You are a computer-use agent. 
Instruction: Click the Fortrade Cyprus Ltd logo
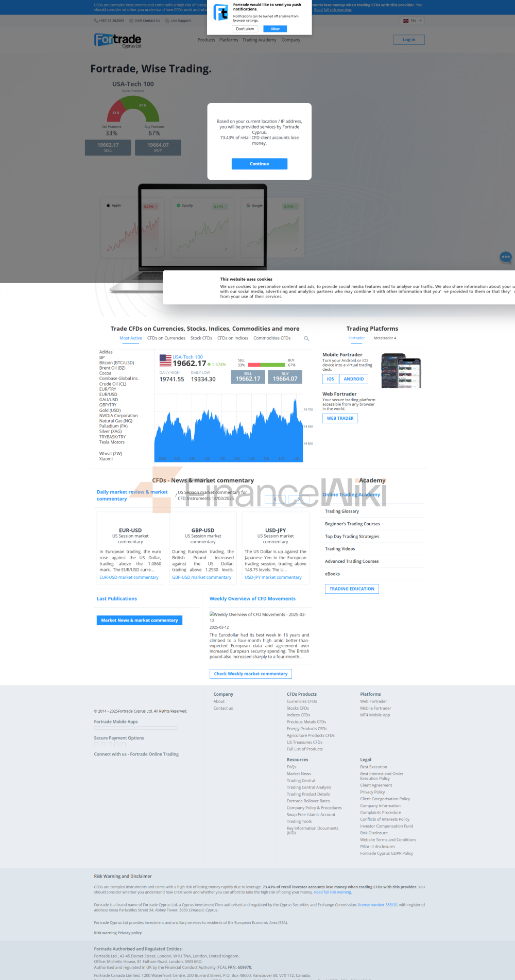point(118,40)
